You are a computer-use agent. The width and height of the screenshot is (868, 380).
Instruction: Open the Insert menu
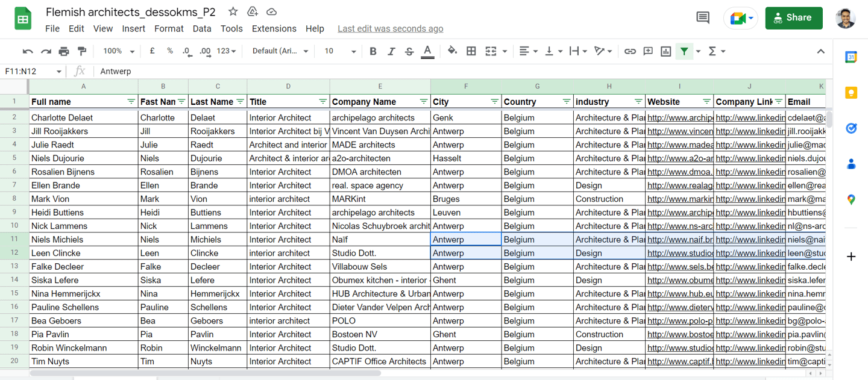click(x=133, y=28)
